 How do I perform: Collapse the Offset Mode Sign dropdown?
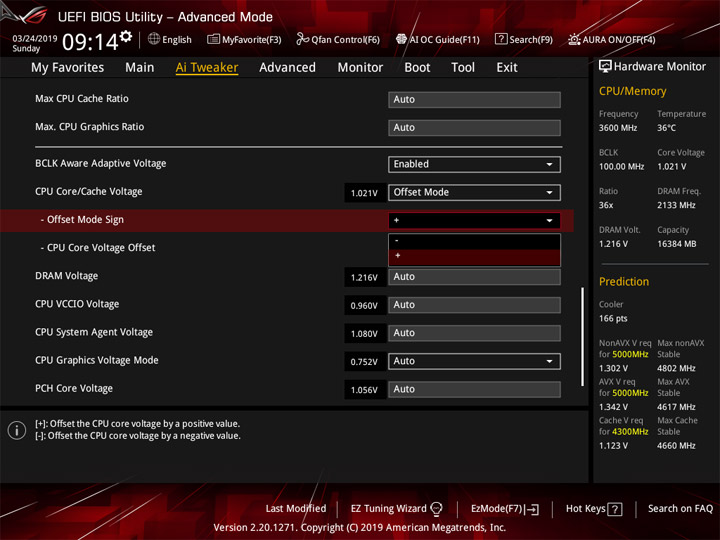pyautogui.click(x=474, y=220)
